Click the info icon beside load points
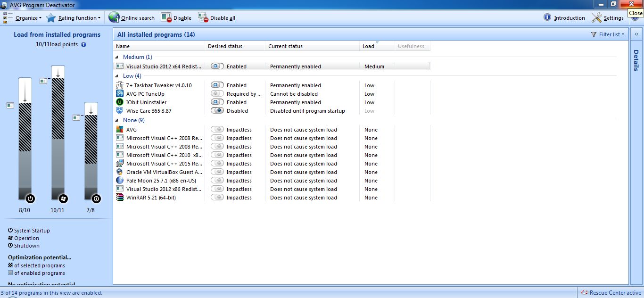This screenshot has height=298, width=644. coord(83,44)
